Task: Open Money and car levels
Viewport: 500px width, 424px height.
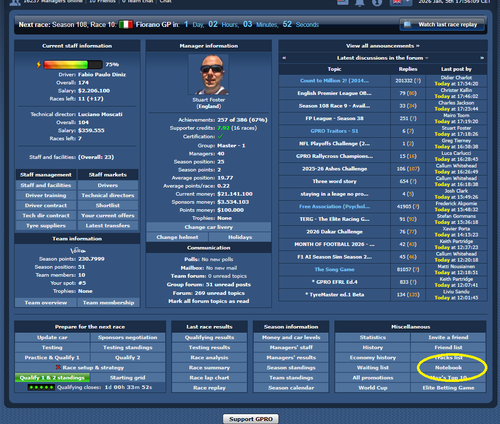Action: coord(291,337)
